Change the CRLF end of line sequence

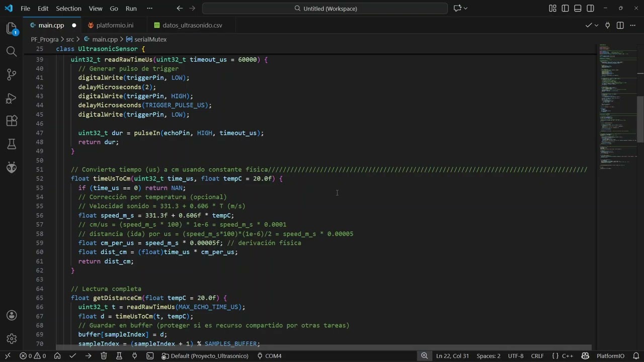click(537, 356)
